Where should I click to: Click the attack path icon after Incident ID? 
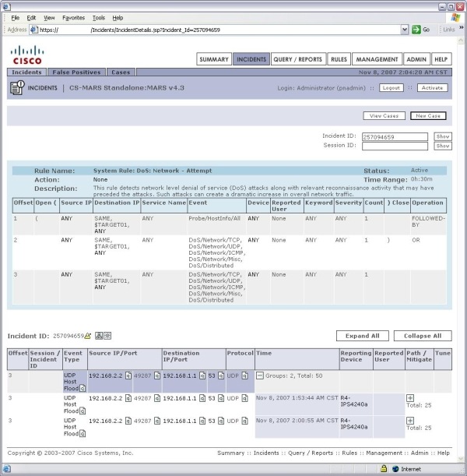pos(107,336)
